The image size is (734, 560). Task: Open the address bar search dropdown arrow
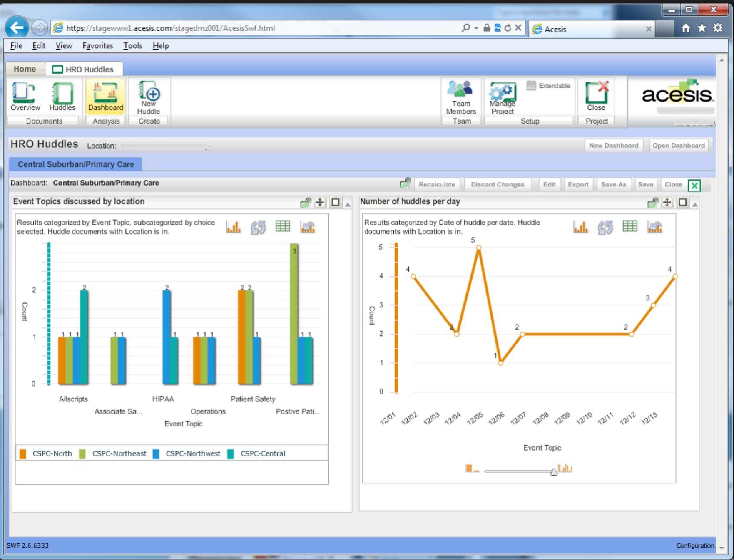(476, 28)
